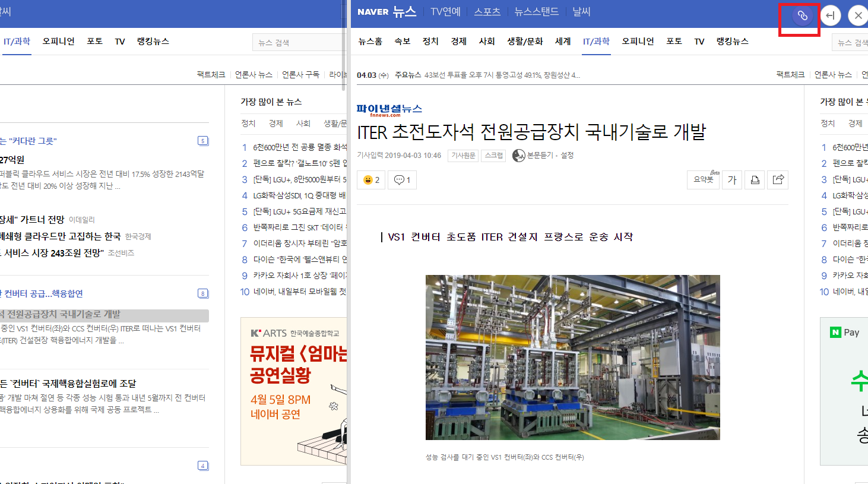Open TV연예 in the panel header
The width and height of the screenshot is (868, 484).
point(445,12)
